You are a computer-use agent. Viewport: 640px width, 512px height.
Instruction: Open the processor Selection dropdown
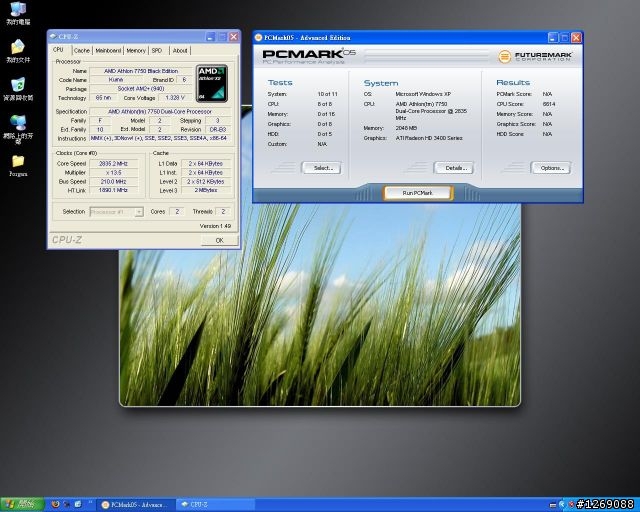[139, 212]
